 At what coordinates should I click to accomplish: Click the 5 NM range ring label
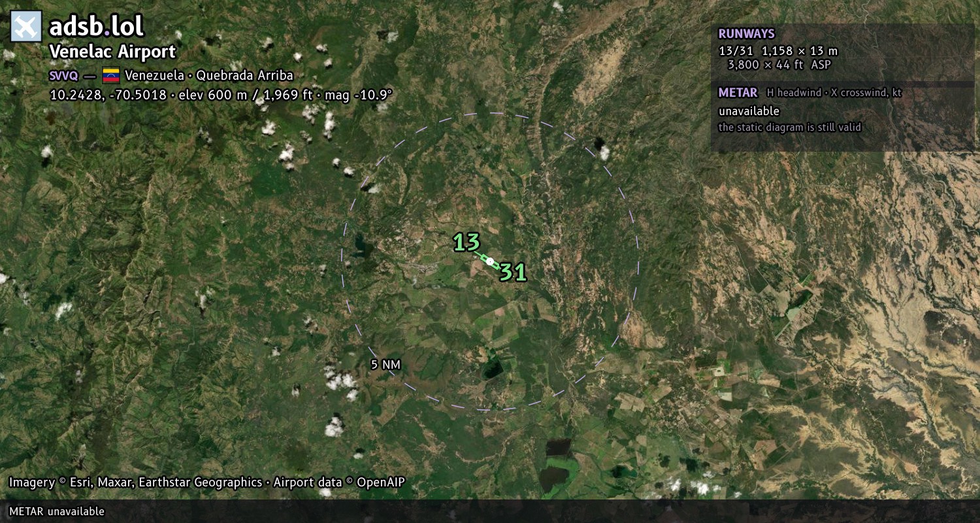tap(385, 365)
